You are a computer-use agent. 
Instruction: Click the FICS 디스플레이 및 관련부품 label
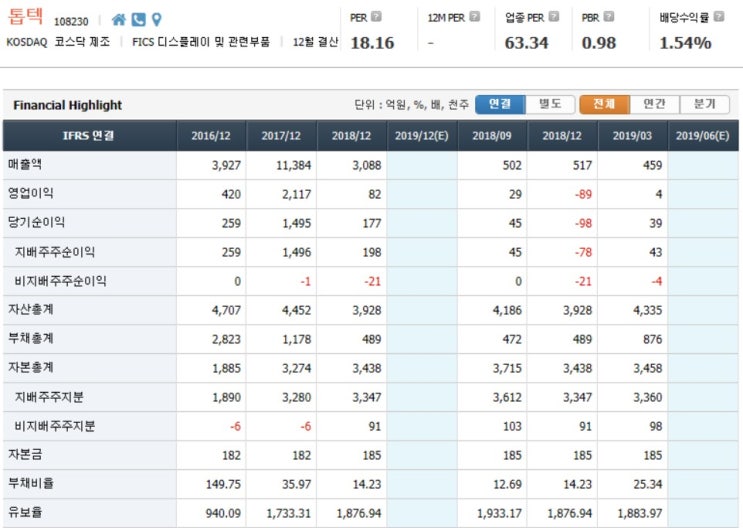click(x=201, y=42)
